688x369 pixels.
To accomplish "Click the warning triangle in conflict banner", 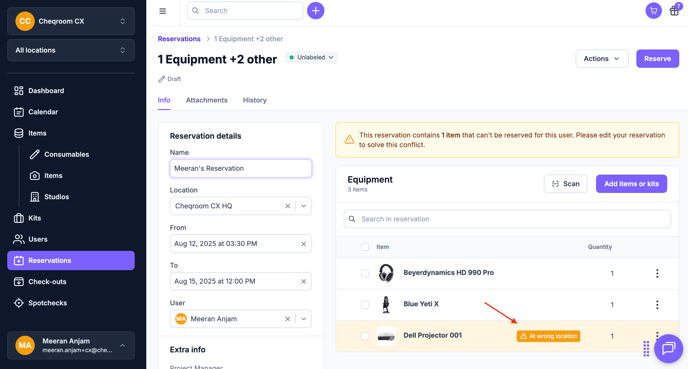I will (349, 140).
